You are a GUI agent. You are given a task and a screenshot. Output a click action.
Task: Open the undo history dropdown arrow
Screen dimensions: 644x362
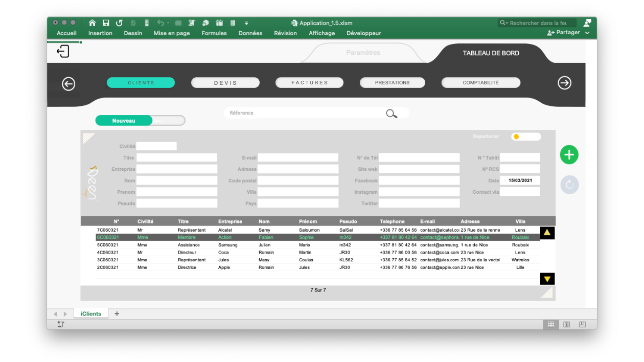point(168,23)
